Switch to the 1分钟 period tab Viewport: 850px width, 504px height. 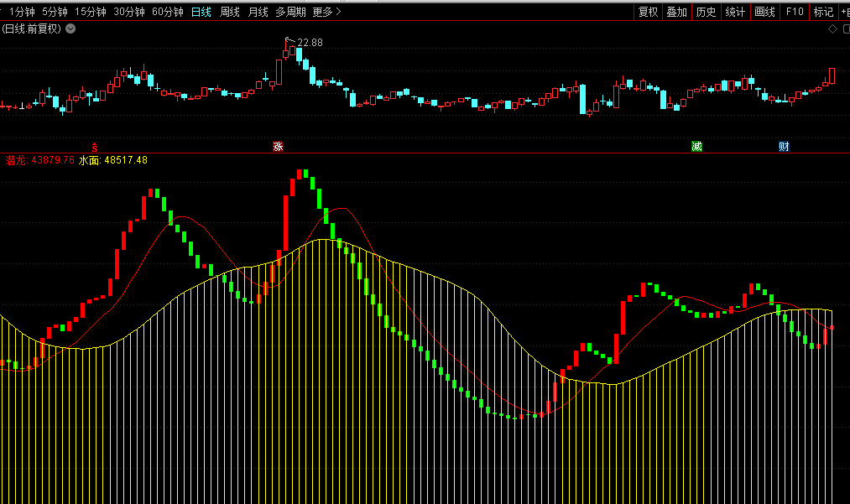click(22, 12)
